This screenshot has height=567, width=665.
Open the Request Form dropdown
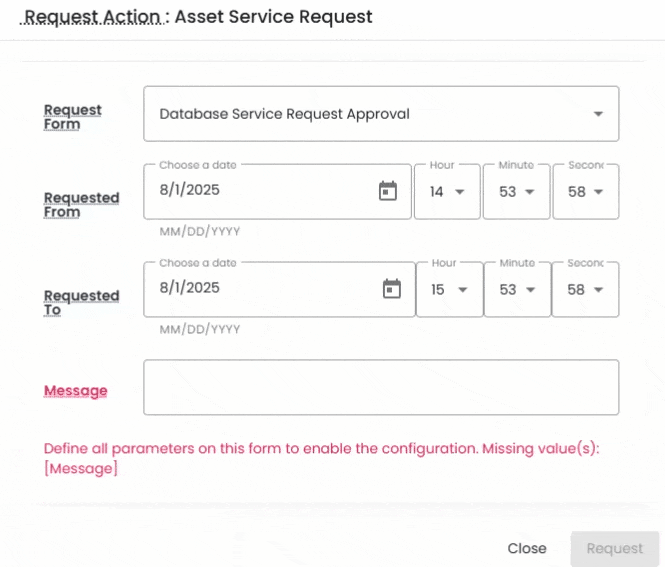(x=381, y=114)
